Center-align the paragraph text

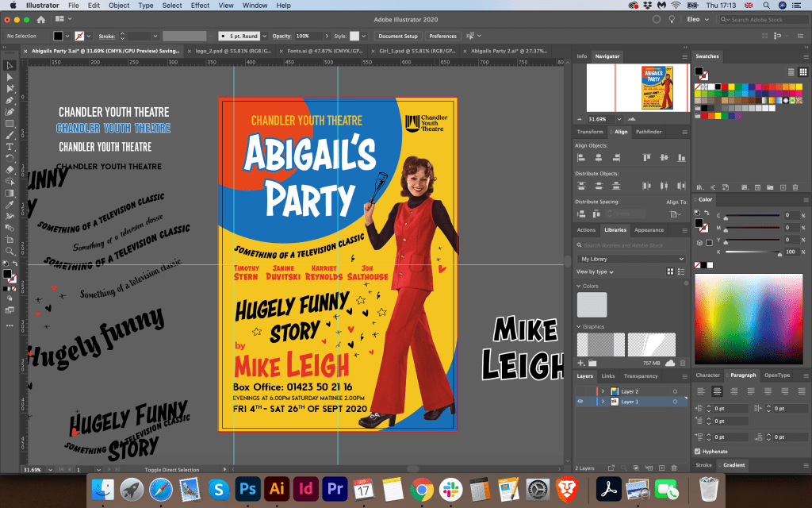click(717, 391)
